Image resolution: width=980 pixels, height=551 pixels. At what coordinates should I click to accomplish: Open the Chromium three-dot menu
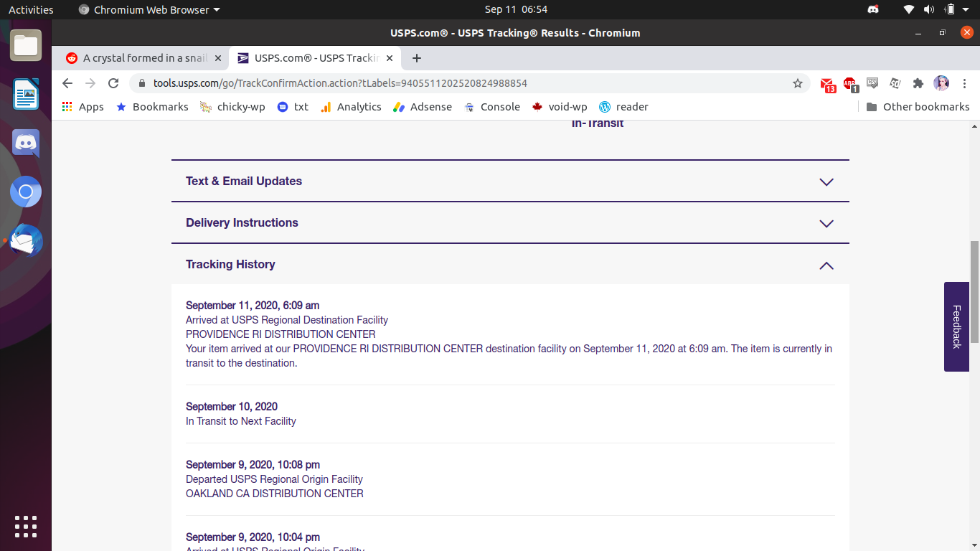point(965,83)
